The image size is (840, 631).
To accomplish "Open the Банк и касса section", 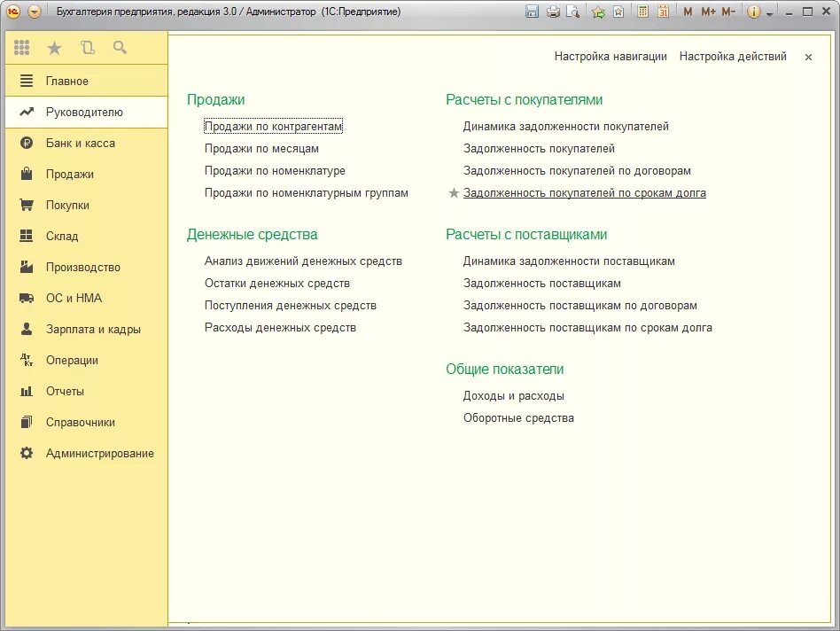I will tap(87, 143).
